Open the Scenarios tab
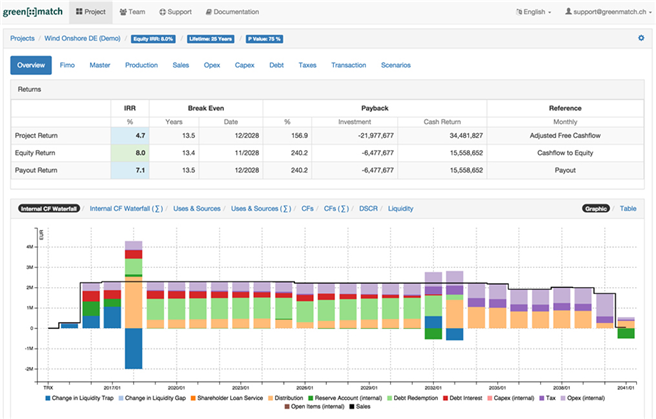 tap(397, 65)
